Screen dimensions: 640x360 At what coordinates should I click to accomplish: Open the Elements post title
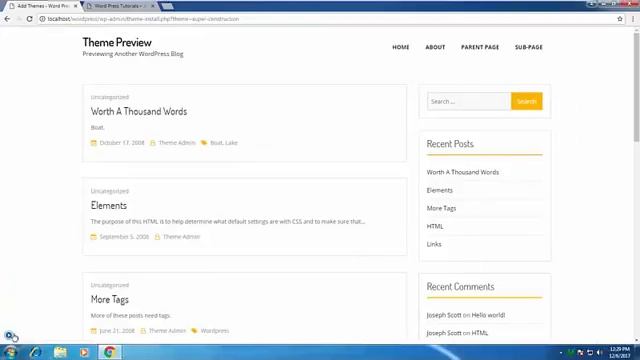pyautogui.click(x=109, y=205)
